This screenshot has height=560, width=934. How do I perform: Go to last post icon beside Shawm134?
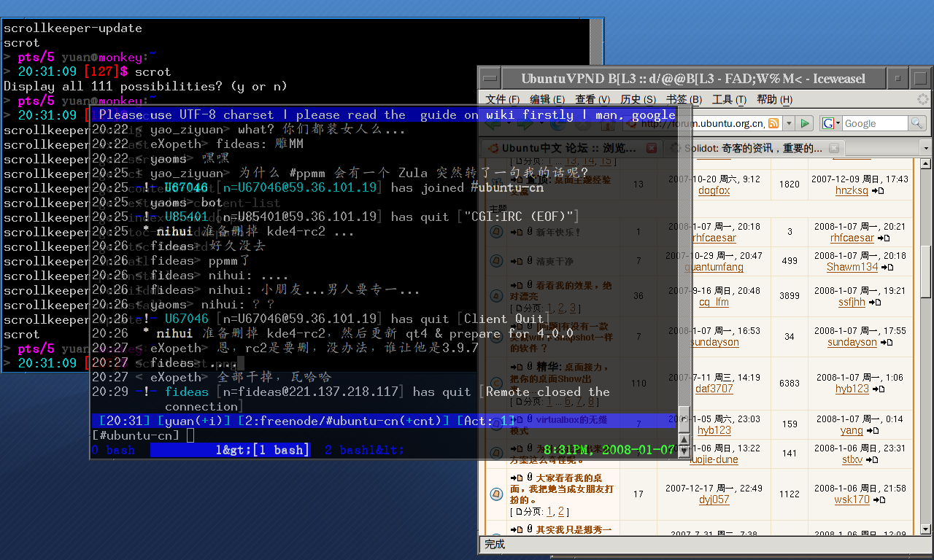click(887, 268)
